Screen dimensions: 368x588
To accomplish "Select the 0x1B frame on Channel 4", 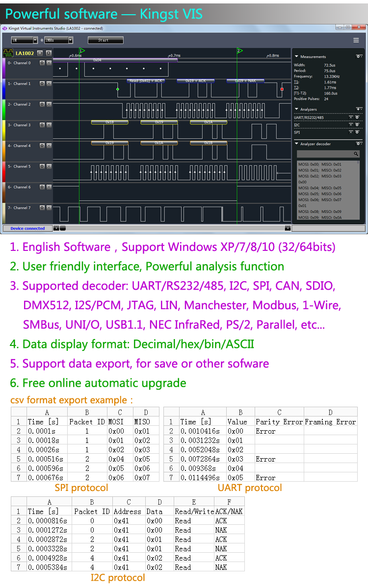I will (209, 143).
